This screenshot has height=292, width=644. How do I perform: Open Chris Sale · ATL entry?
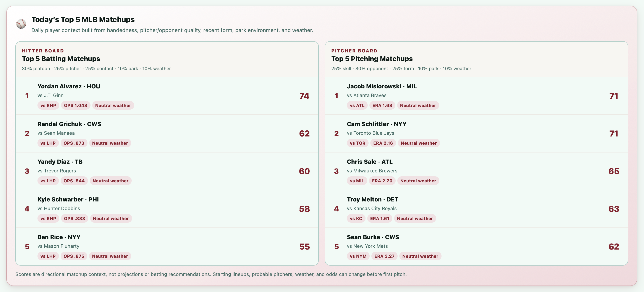pos(476,171)
